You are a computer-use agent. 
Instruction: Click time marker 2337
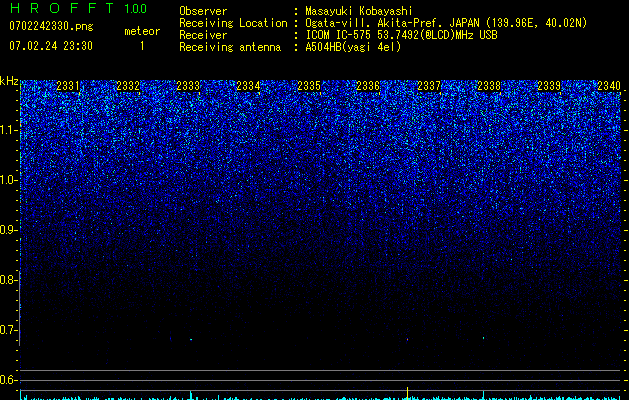tap(429, 86)
